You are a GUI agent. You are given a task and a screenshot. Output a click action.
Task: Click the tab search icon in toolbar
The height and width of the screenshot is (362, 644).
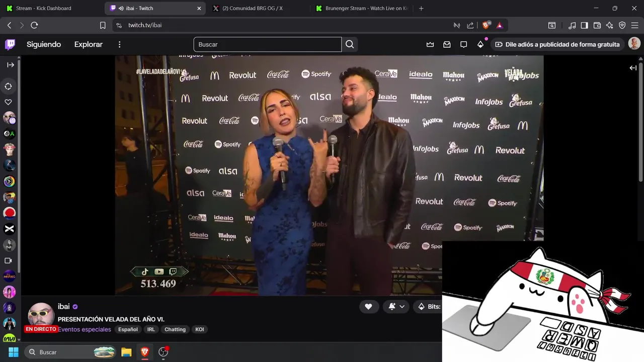click(552, 25)
